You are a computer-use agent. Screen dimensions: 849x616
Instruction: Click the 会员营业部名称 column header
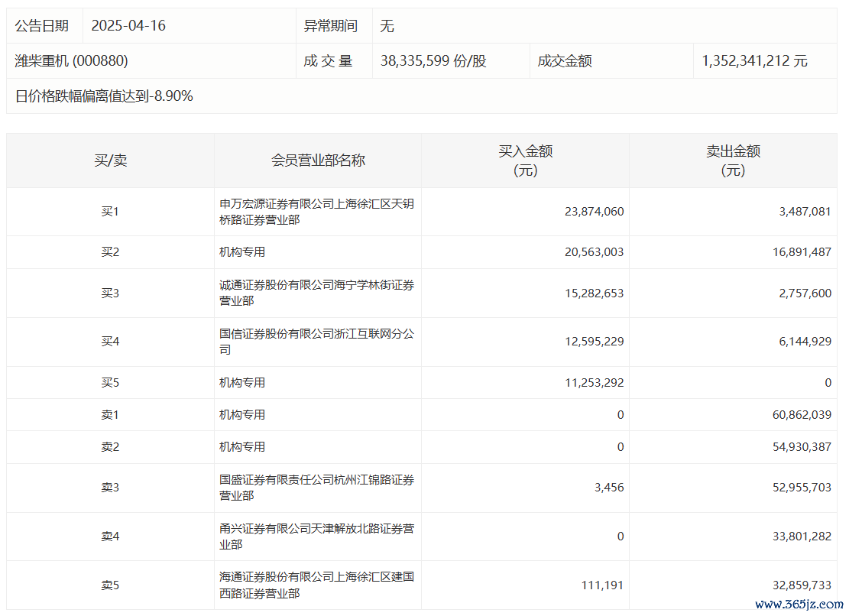click(318, 160)
